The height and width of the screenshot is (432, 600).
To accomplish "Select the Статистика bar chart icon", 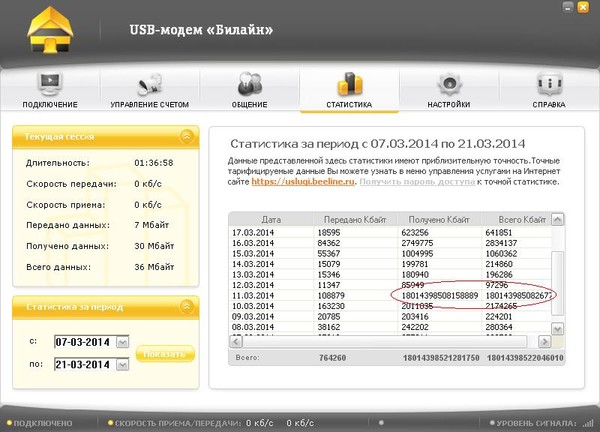I will (349, 83).
